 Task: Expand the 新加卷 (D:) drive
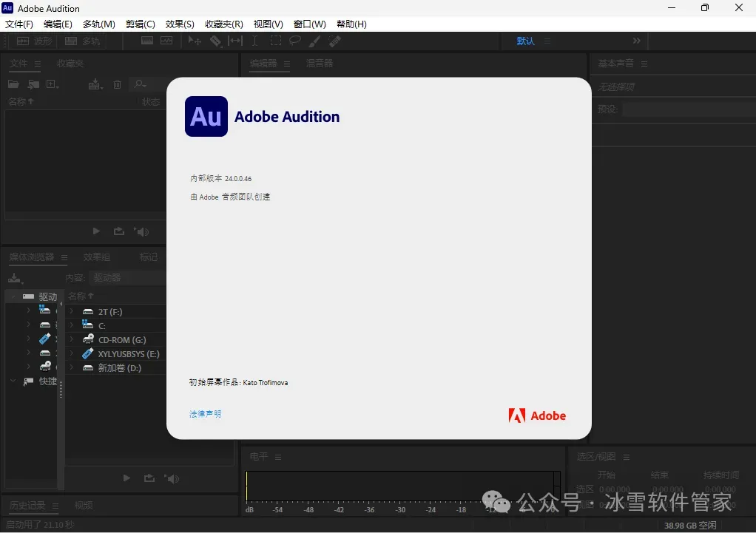pos(71,367)
